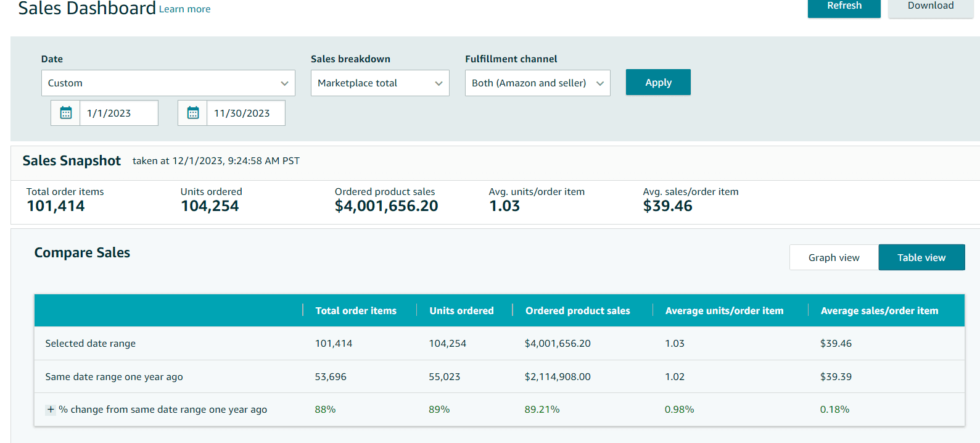Click the 1/1/2023 start date field

coord(119,113)
